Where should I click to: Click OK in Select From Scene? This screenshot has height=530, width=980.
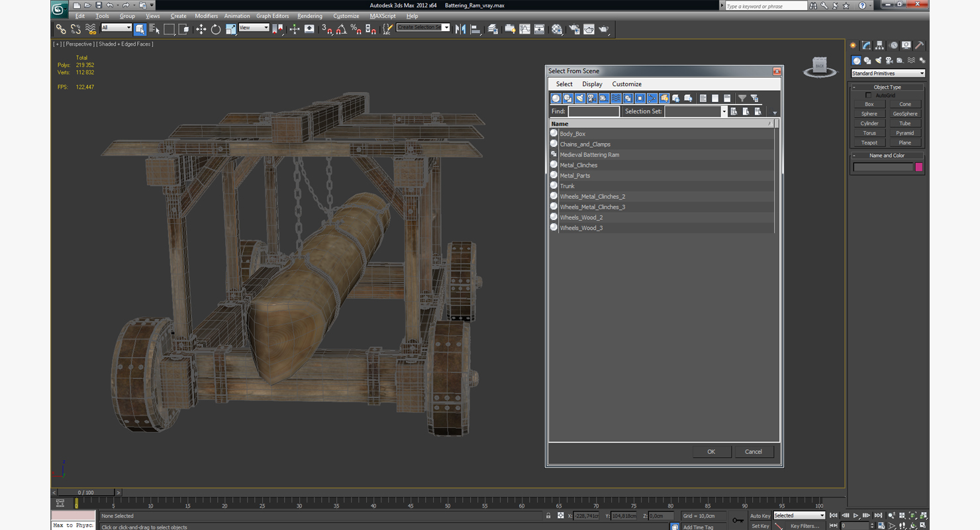(712, 452)
